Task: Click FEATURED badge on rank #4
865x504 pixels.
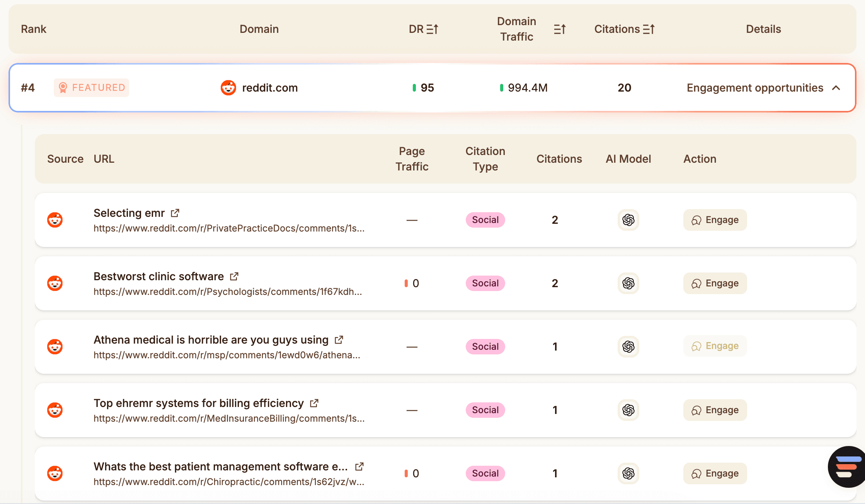Action: (x=92, y=88)
